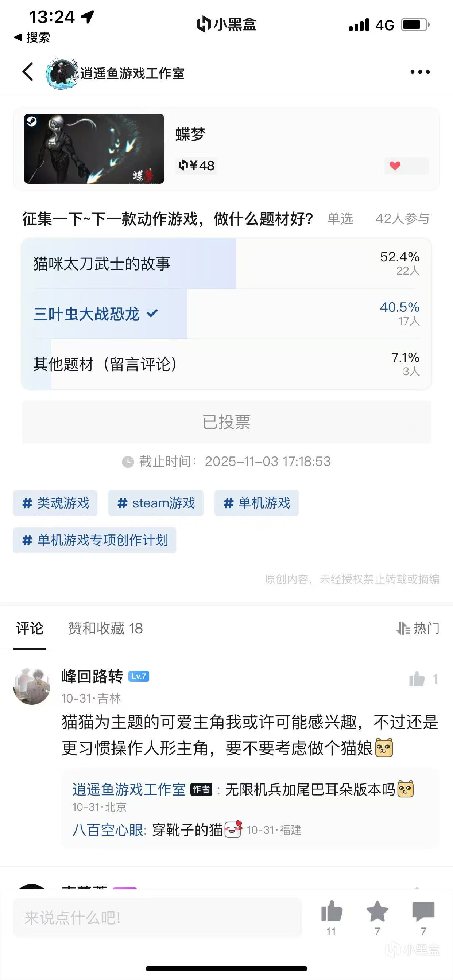Tap the heart wishlist icon for 蝶梦

point(395,166)
